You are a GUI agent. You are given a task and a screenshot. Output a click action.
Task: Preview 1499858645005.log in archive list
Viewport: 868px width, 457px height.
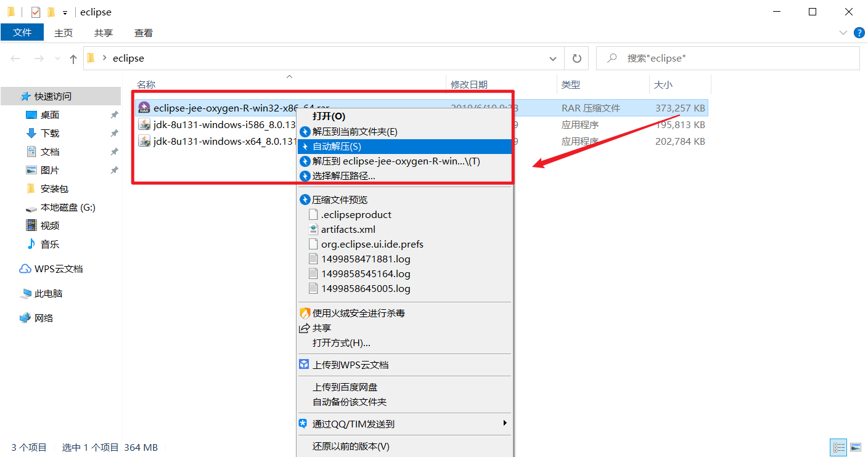[404, 288]
